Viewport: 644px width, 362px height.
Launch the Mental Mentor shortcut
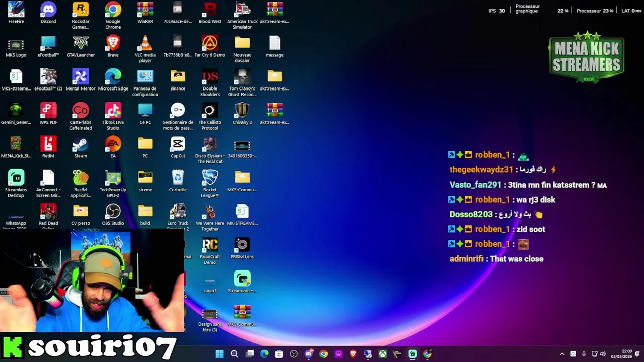click(x=80, y=80)
